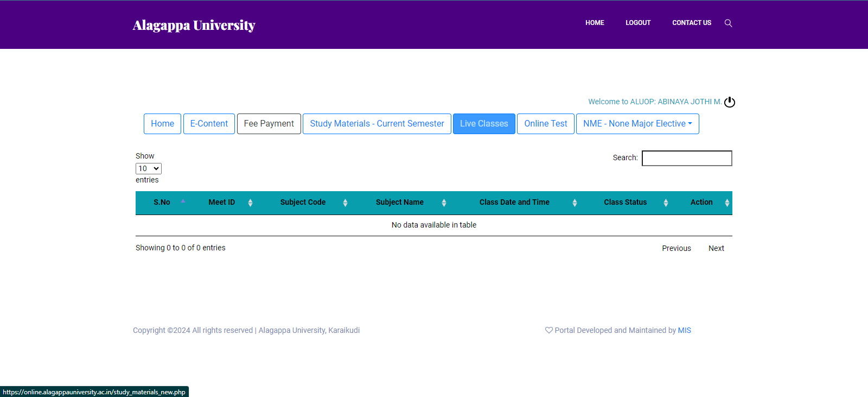Sort by Subject Name column arrows
This screenshot has height=397, width=868.
[444, 203]
